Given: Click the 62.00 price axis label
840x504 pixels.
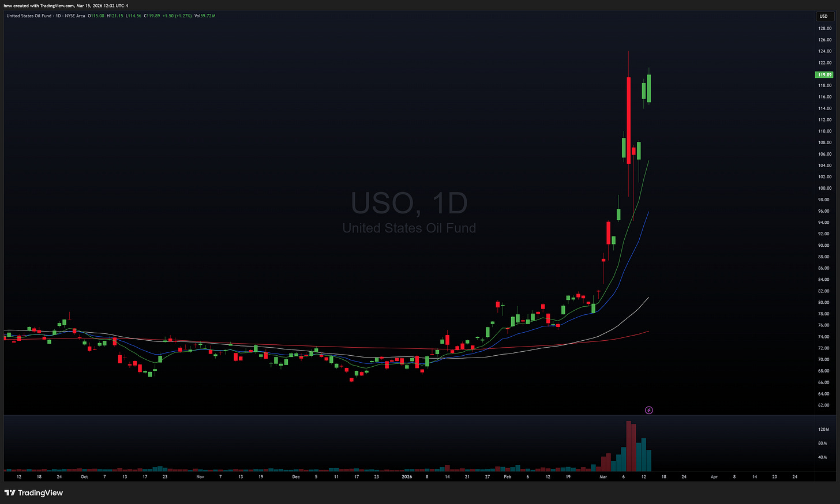Looking at the screenshot, I should [x=824, y=405].
